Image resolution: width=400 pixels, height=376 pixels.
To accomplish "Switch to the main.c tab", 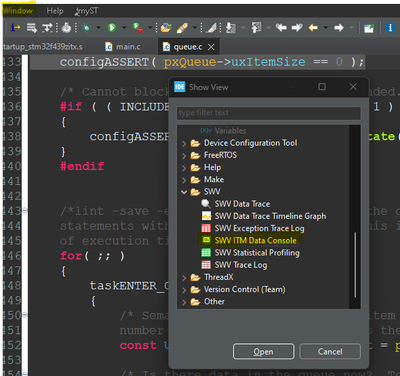I will (x=123, y=47).
